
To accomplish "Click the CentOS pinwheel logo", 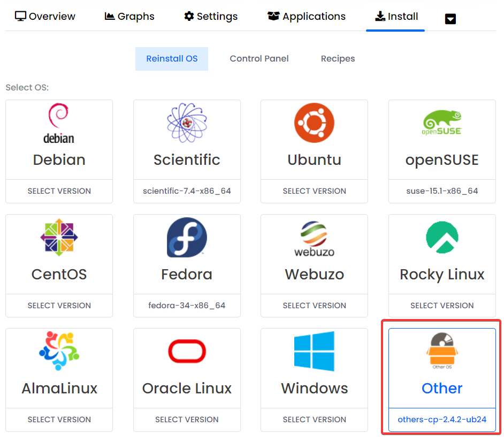I will [59, 237].
